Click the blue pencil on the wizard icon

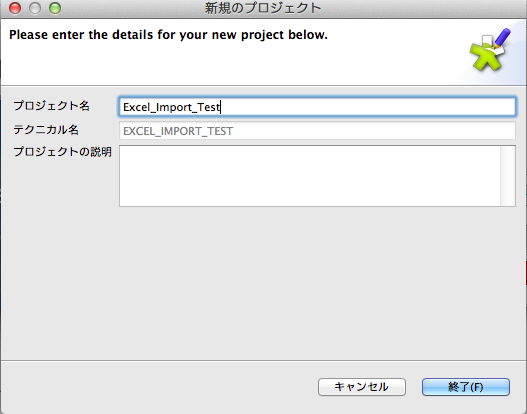(502, 38)
